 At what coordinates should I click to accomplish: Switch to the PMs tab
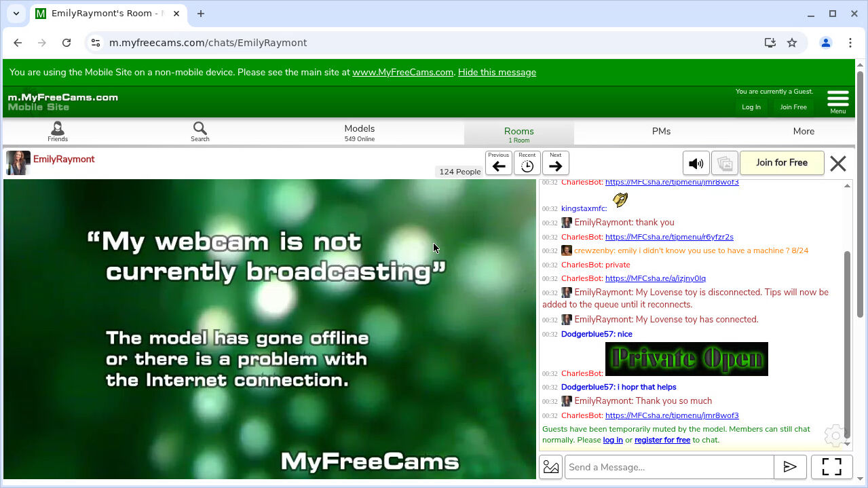(x=661, y=132)
